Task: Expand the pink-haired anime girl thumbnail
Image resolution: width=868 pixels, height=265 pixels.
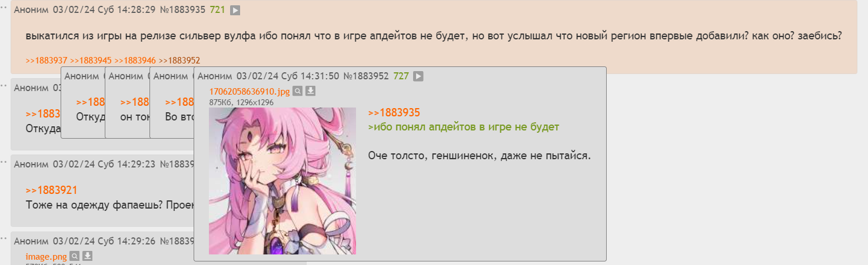Action: click(282, 181)
